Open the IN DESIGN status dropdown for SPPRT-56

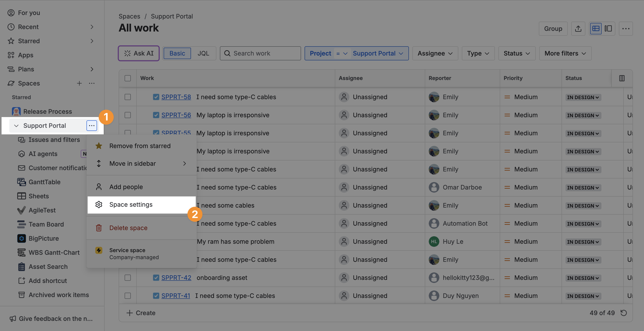[583, 115]
